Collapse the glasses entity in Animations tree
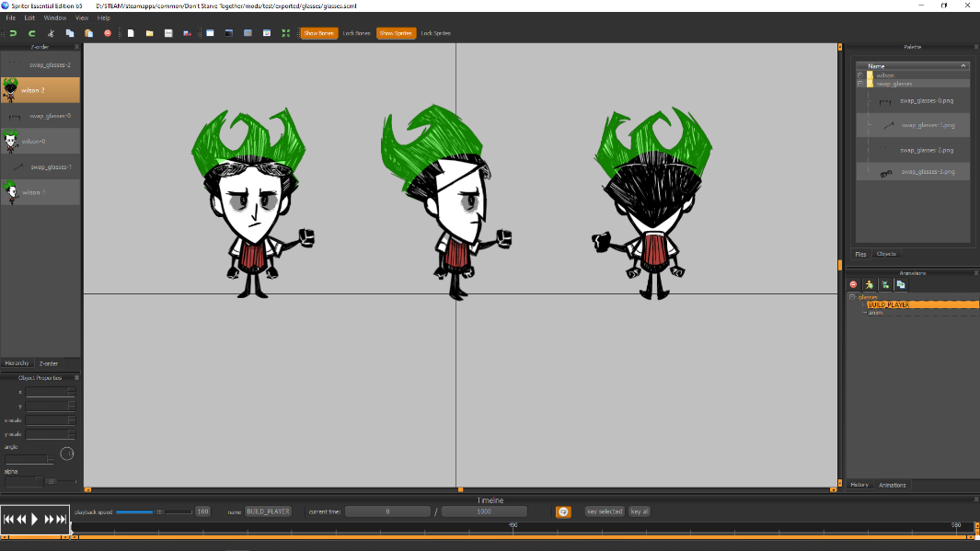This screenshot has width=980, height=551. point(852,296)
